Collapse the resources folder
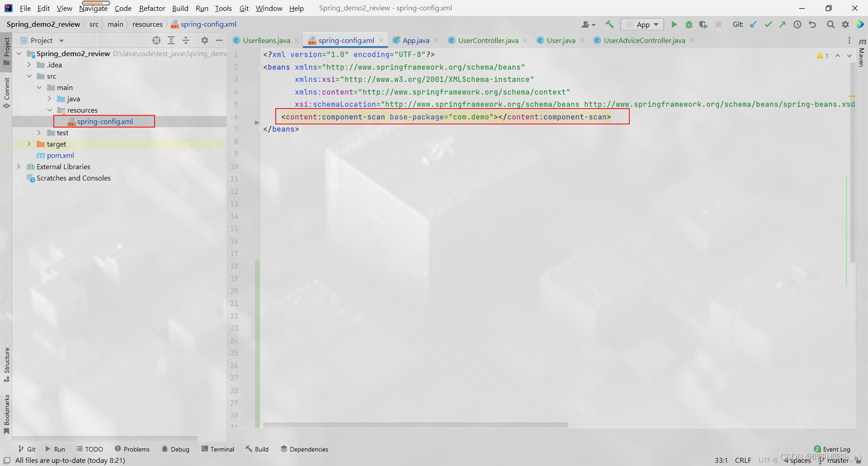The height and width of the screenshot is (466, 868). tap(49, 110)
